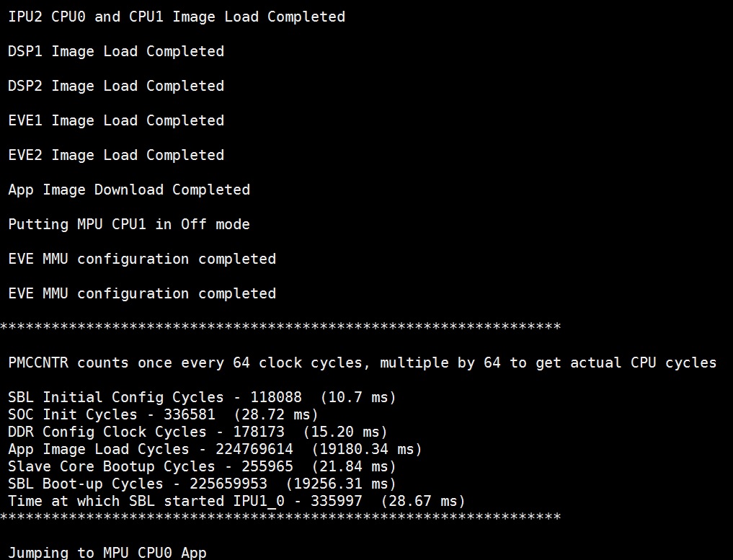Click the 'DDR Config Clock Cycles' line

[x=197, y=432]
